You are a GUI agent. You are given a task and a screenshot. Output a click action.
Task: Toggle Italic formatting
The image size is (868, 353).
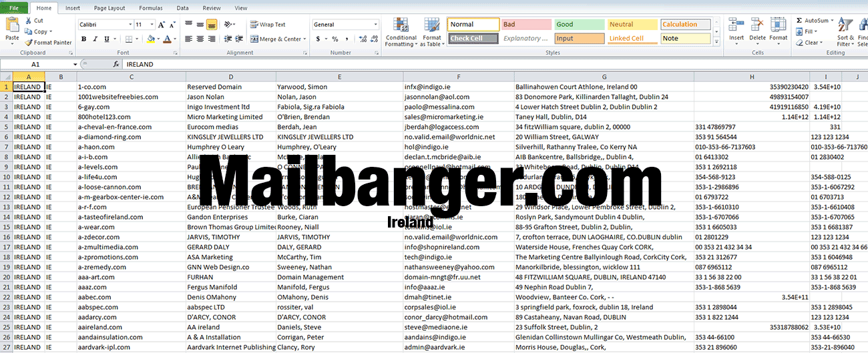pos(95,39)
